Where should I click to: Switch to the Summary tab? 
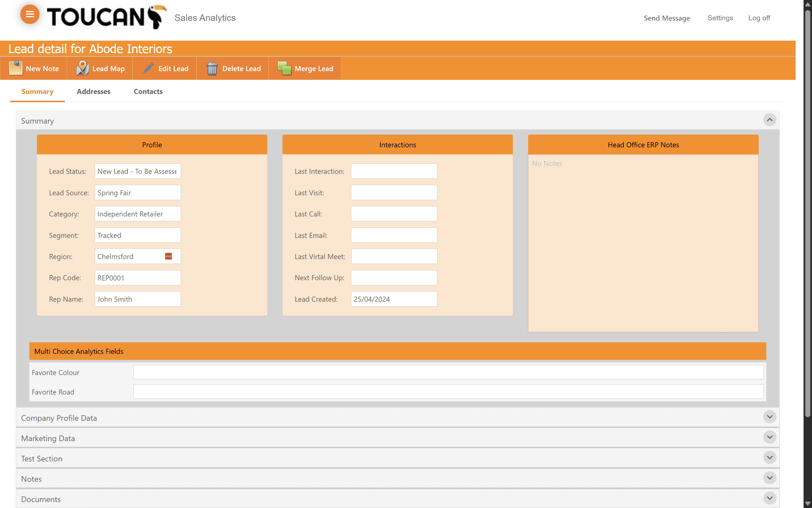[x=37, y=91]
